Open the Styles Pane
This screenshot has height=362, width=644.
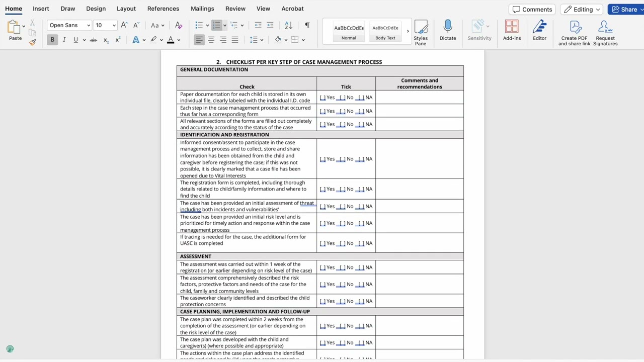pos(421,33)
